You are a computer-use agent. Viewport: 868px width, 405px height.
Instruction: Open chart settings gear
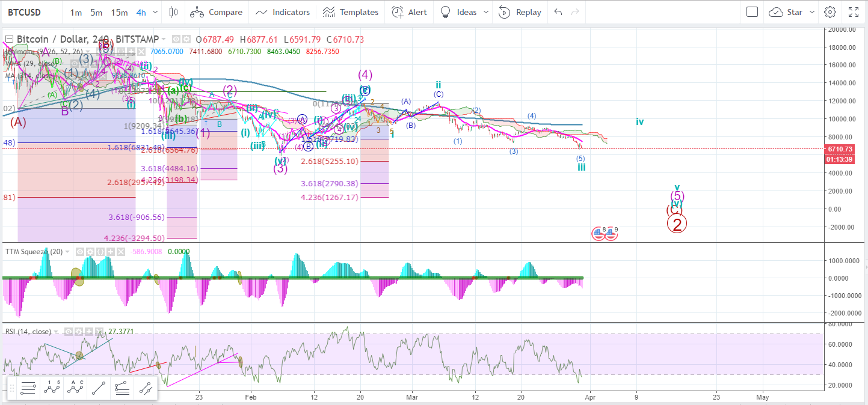pyautogui.click(x=831, y=12)
